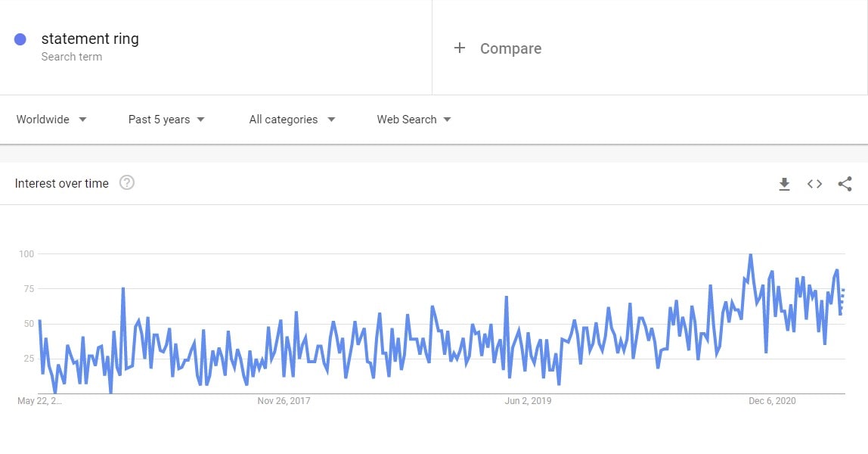This screenshot has height=454, width=868.
Task: Open help for Interest over time
Action: point(127,182)
